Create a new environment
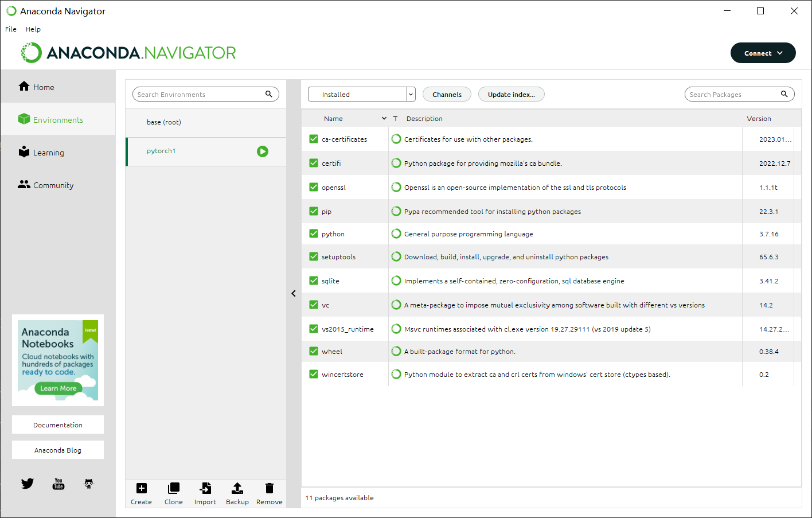This screenshot has width=812, height=518. [142, 493]
